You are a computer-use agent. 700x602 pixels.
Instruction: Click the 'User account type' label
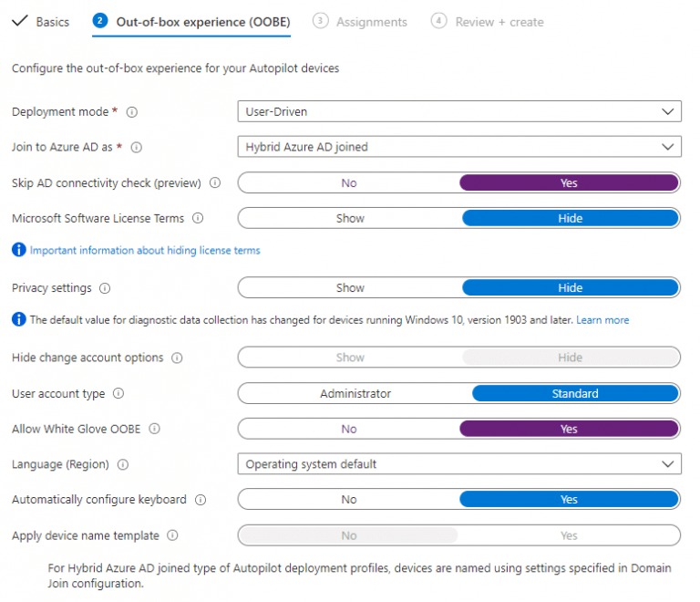click(58, 393)
